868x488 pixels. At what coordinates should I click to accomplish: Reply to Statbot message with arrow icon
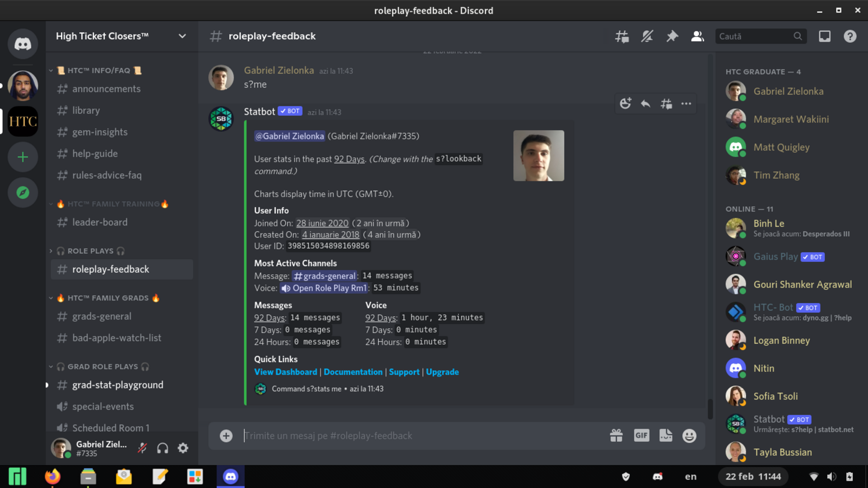click(645, 103)
